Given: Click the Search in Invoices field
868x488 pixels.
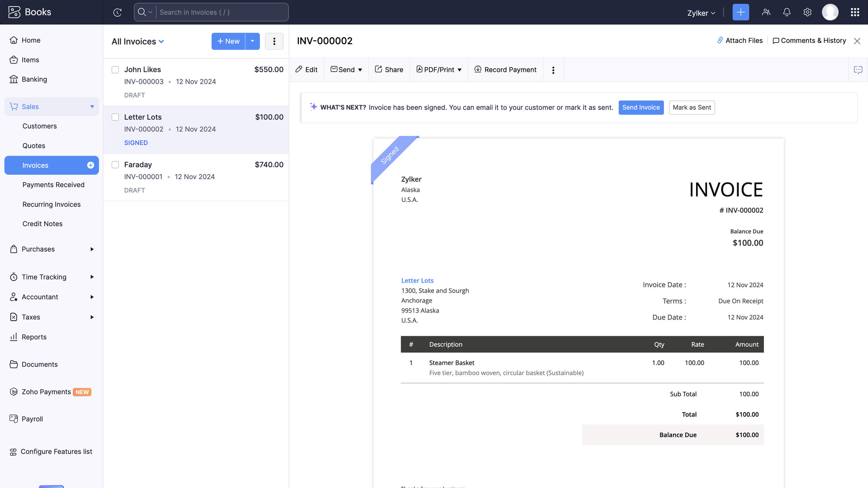Looking at the screenshot, I should (x=223, y=12).
